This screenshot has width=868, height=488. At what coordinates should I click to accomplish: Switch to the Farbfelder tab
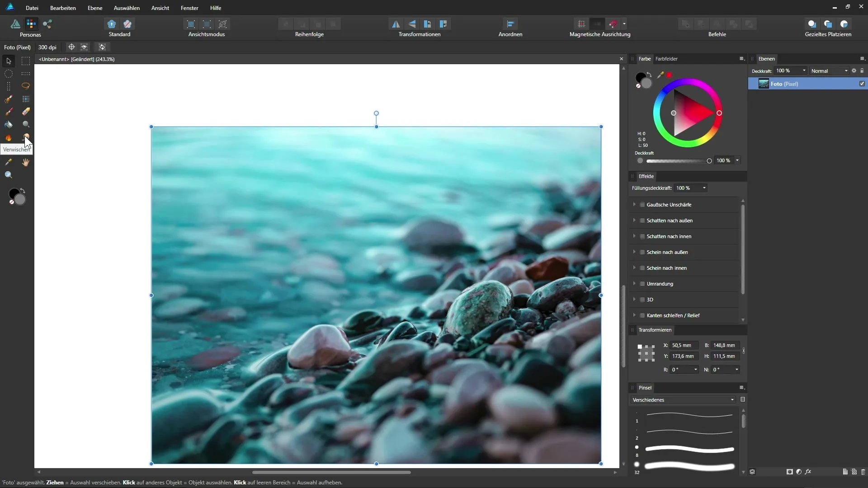pos(666,59)
